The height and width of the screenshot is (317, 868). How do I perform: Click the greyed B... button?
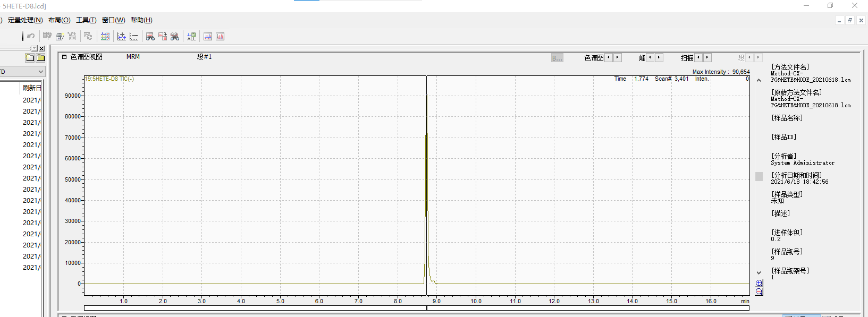(557, 58)
